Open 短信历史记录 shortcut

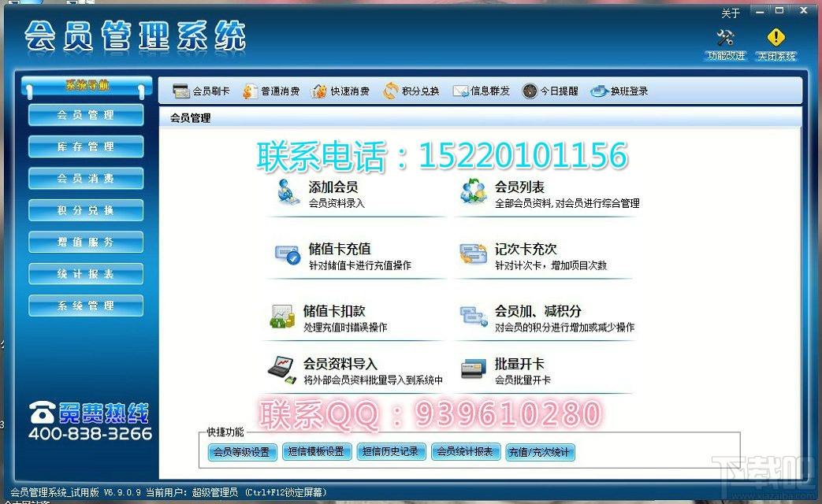click(391, 451)
